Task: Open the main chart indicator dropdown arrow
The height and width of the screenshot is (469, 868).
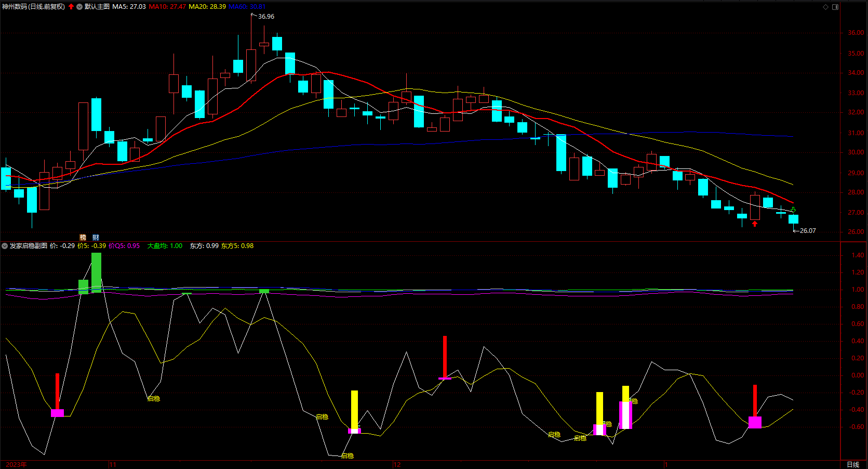Action: (x=79, y=7)
